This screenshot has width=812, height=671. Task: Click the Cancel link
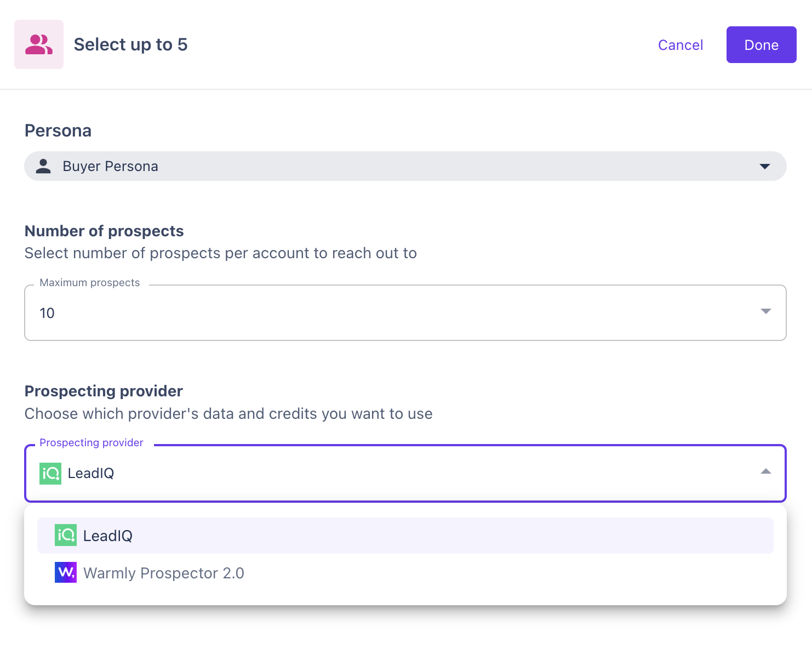680,45
